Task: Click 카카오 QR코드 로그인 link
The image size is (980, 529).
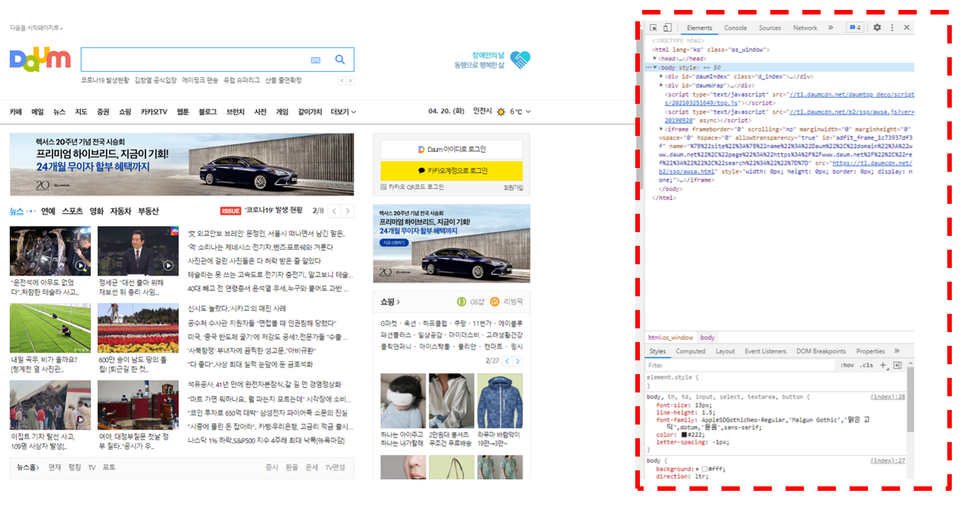Action: click(412, 187)
